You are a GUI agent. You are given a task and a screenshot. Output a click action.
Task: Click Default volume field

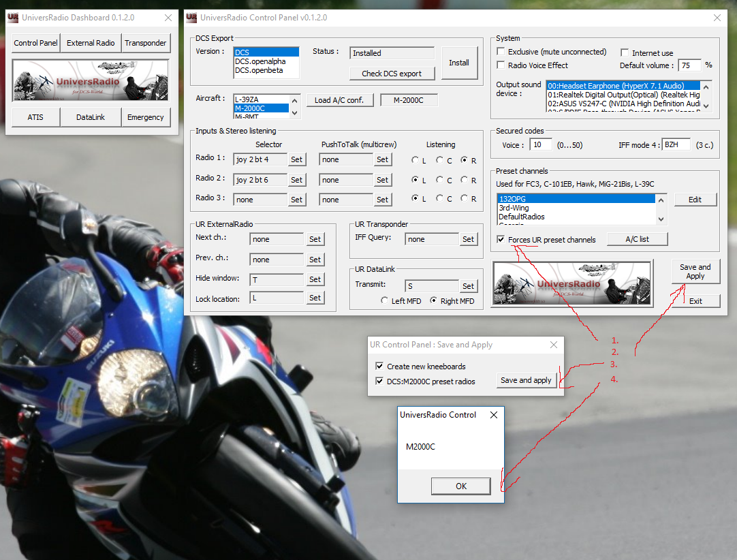coord(690,65)
